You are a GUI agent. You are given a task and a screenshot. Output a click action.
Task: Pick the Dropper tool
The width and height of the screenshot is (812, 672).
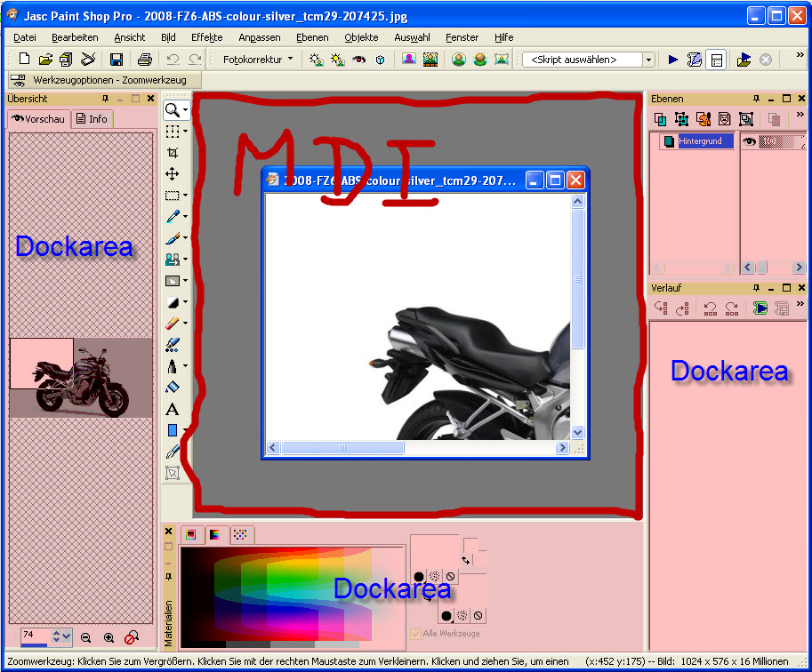pos(173,216)
